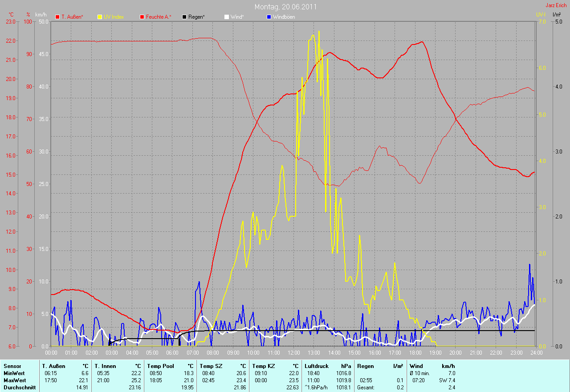Click the "Temp SZ" column header

[x=210, y=366]
